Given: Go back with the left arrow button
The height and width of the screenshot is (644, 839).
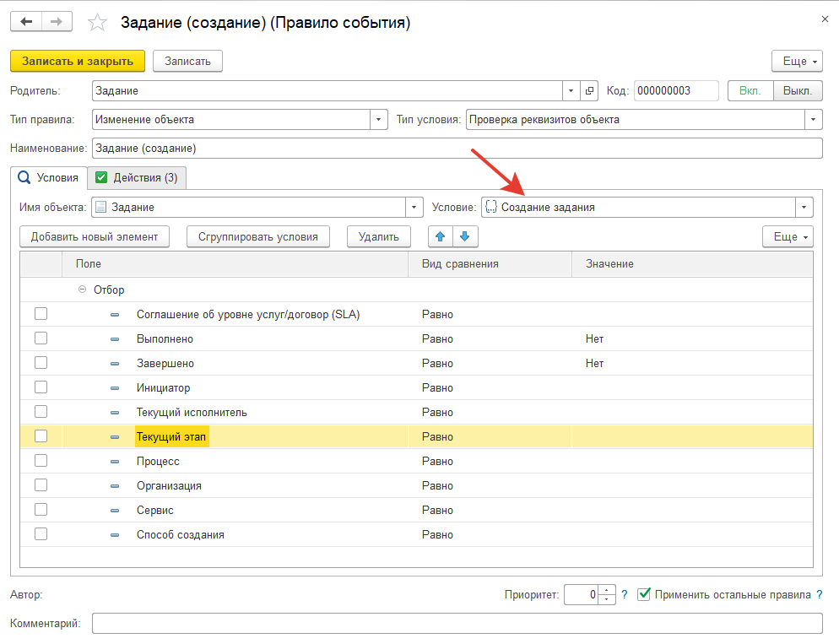Looking at the screenshot, I should (x=26, y=22).
